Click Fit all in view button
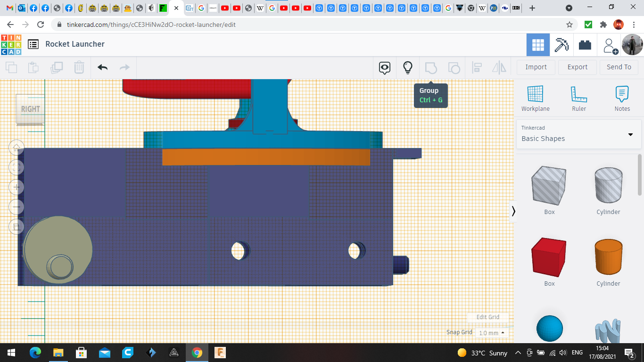Screen dimensions: 644x362 point(17,167)
